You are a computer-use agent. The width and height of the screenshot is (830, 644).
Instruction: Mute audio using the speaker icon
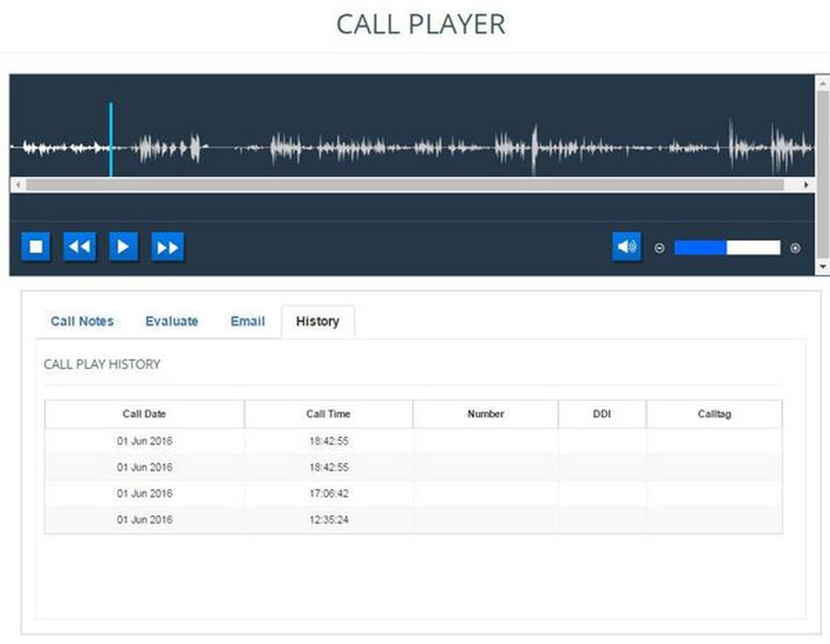[x=626, y=247]
